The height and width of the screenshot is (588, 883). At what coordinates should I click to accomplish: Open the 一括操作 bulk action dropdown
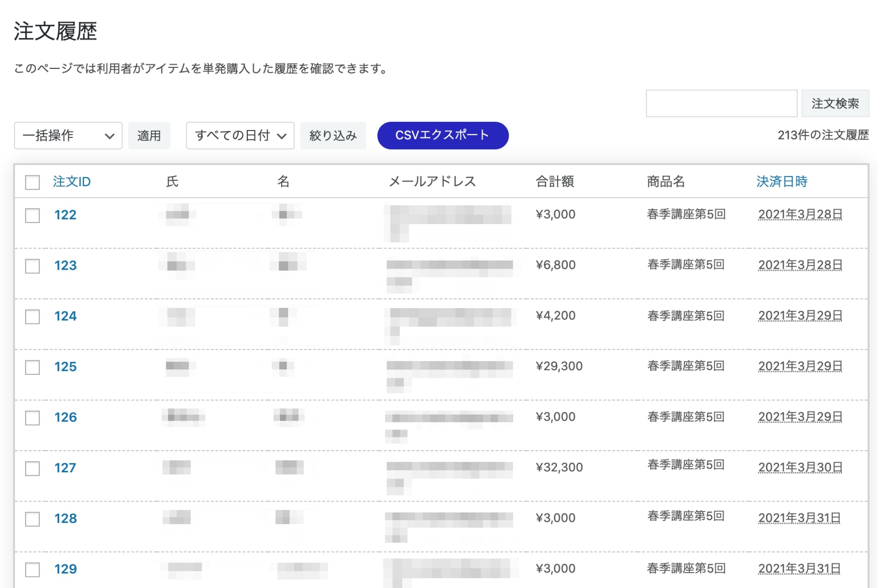(68, 136)
